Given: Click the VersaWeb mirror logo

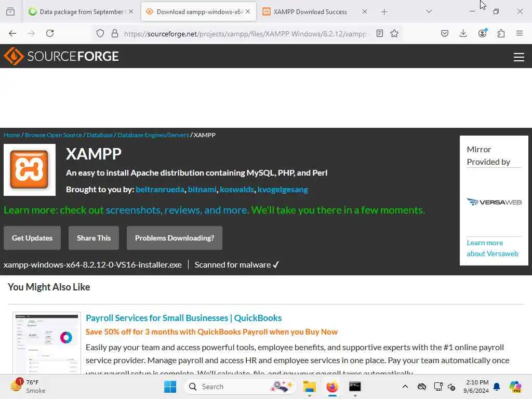Looking at the screenshot, I should point(494,202).
